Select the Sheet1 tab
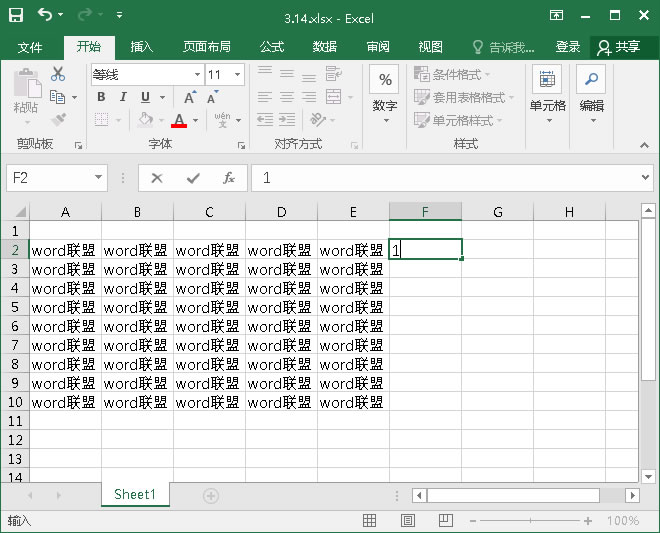 pos(135,494)
